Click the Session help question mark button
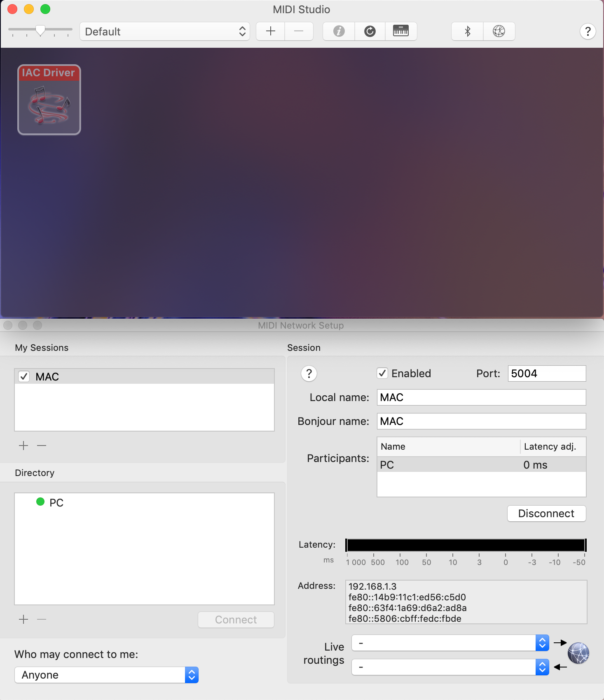Viewport: 604px width, 700px height. coord(309,373)
